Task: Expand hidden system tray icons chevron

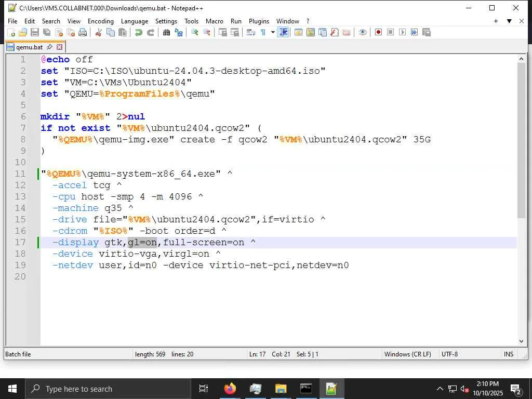Action: (440, 389)
